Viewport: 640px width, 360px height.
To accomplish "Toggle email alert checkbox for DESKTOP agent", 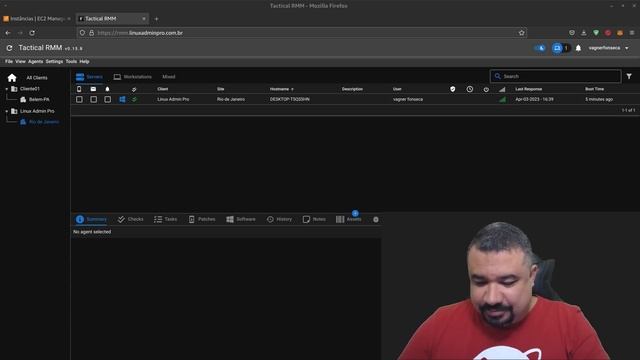I will click(93, 99).
